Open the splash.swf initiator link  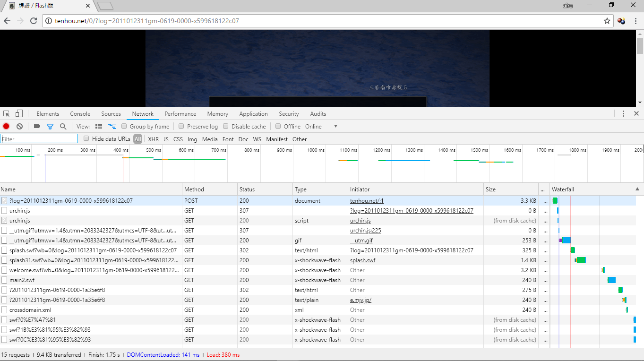pos(362,260)
